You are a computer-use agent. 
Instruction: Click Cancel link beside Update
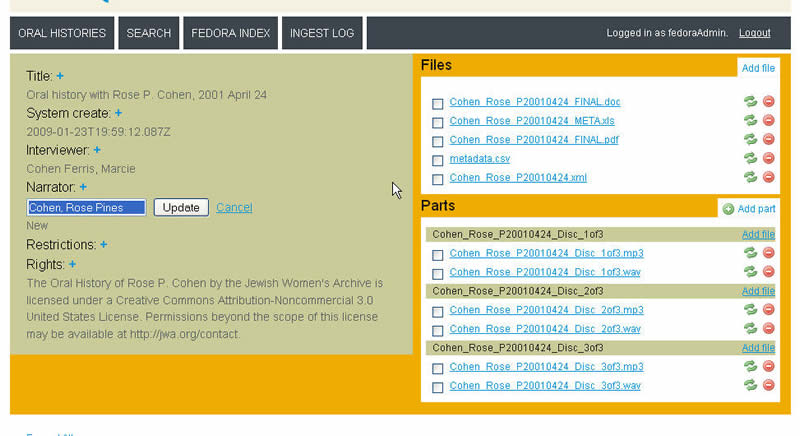point(234,208)
